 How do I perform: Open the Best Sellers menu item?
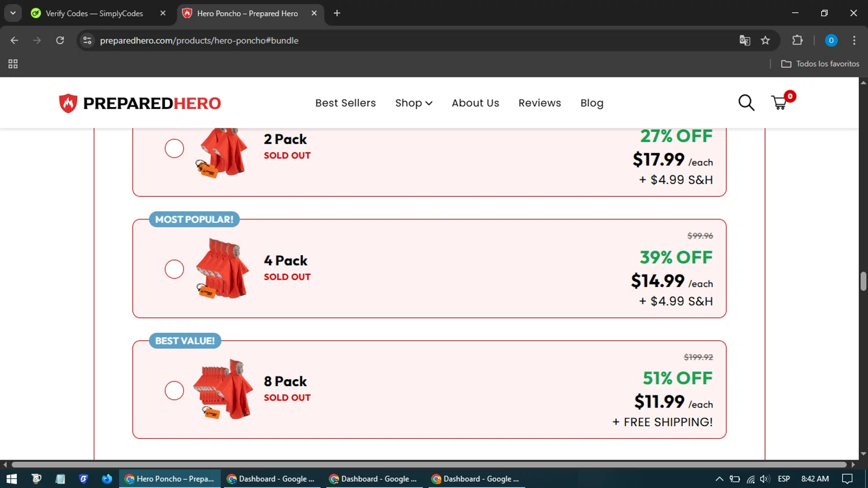tap(345, 103)
